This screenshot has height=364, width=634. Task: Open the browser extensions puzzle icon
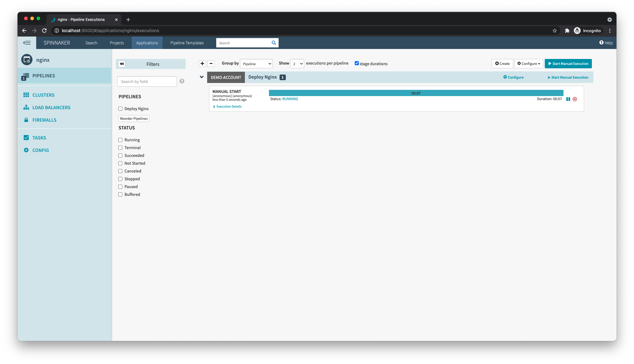pyautogui.click(x=567, y=31)
